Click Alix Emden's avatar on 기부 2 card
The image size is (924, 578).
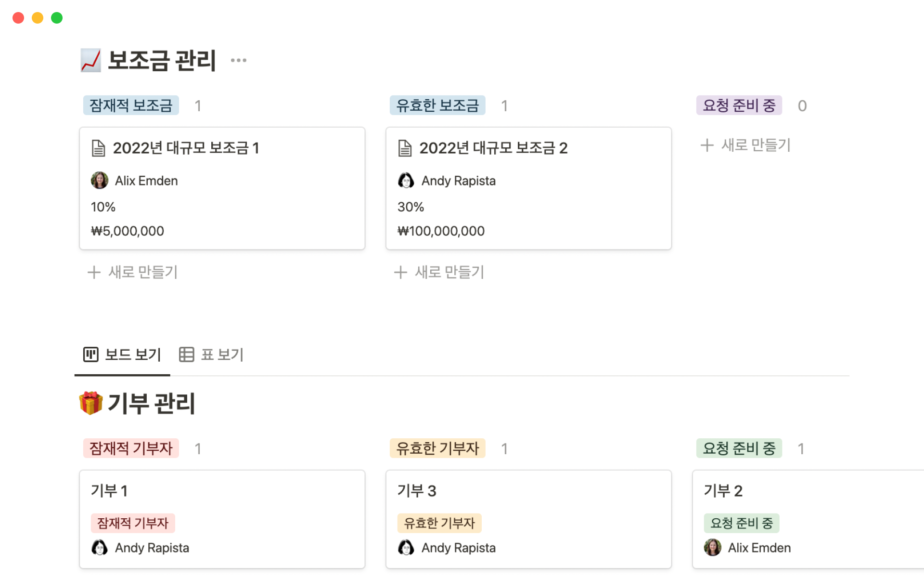click(712, 548)
